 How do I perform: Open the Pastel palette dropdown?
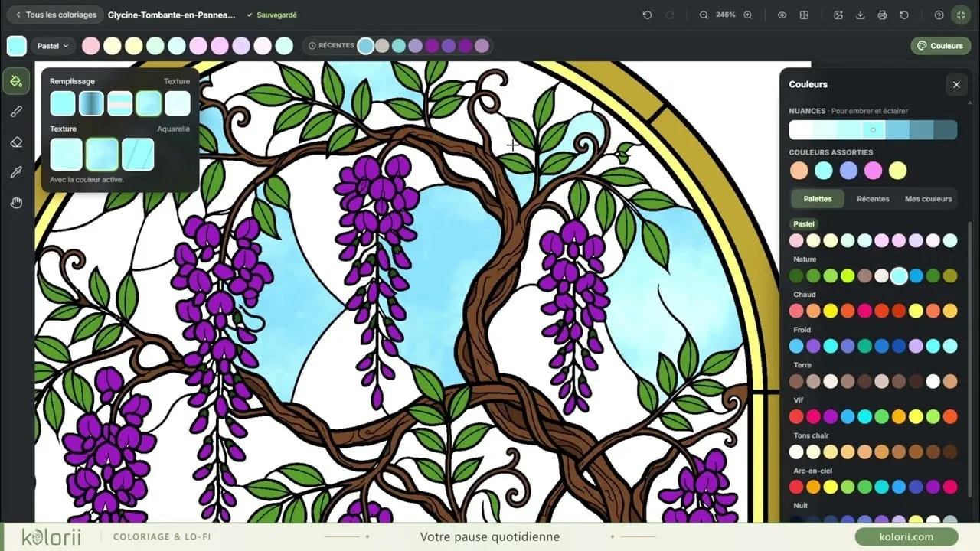[x=53, y=46]
